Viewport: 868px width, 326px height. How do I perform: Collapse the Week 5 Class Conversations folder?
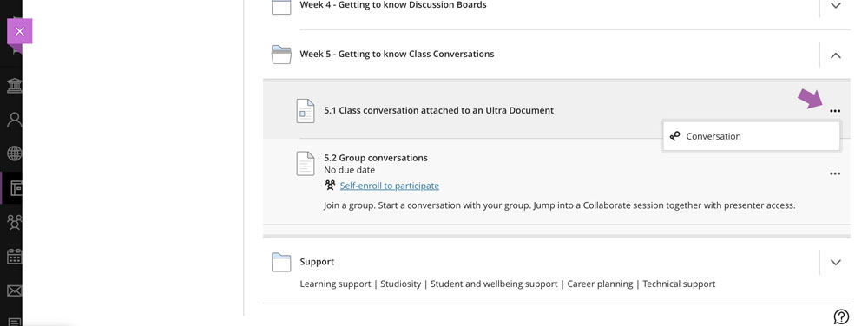[836, 55]
